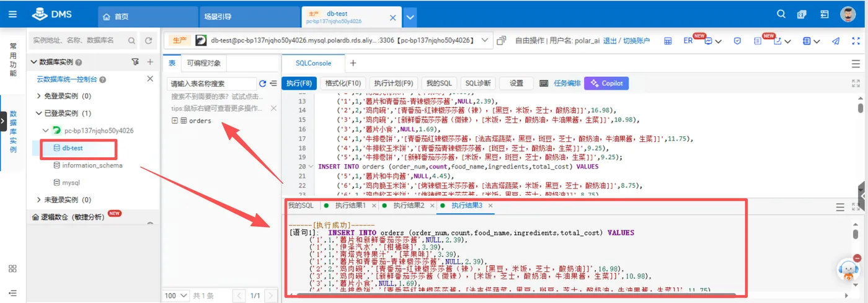This screenshot has height=303, width=868.
Task: Collapse 已登录实例 group
Action: click(40, 113)
